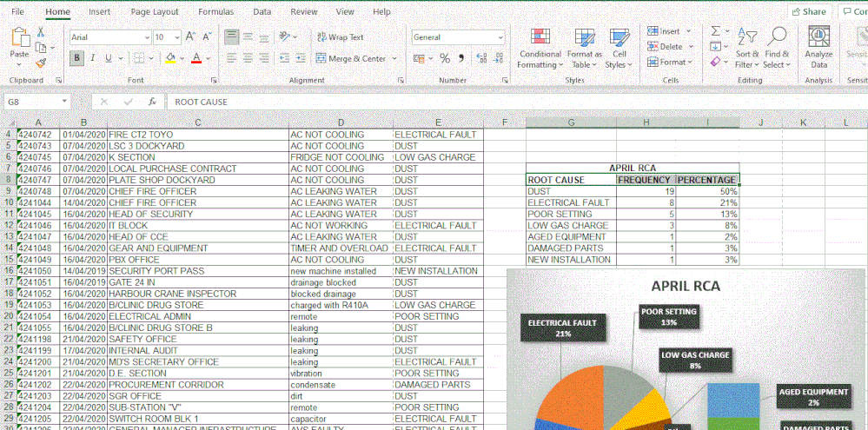Apply align right to cells
The width and height of the screenshot is (868, 430).
(263, 58)
